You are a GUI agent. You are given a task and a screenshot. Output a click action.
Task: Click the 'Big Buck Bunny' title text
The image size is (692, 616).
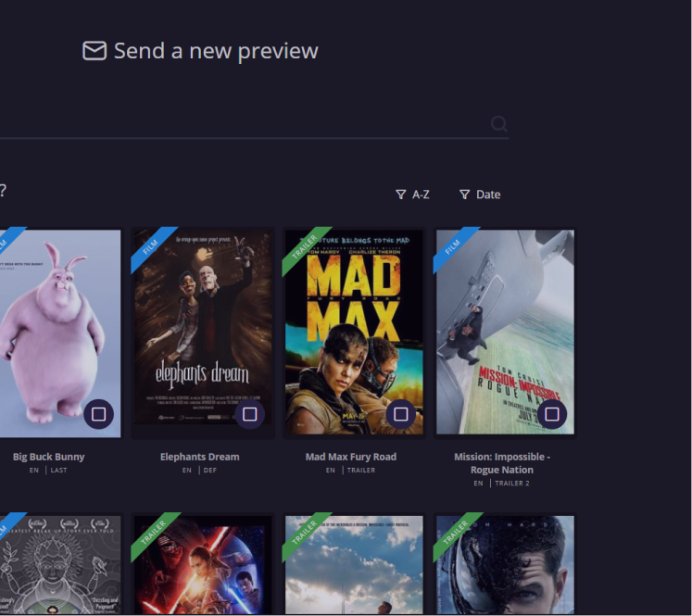click(x=48, y=458)
